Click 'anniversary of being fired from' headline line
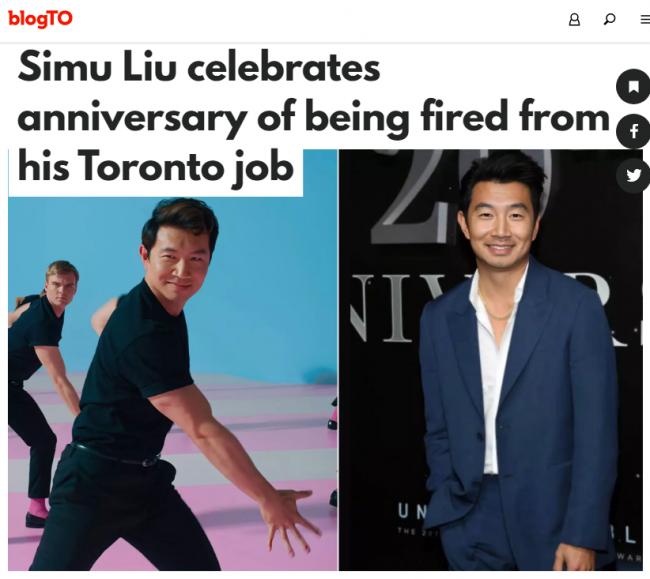 (x=314, y=118)
